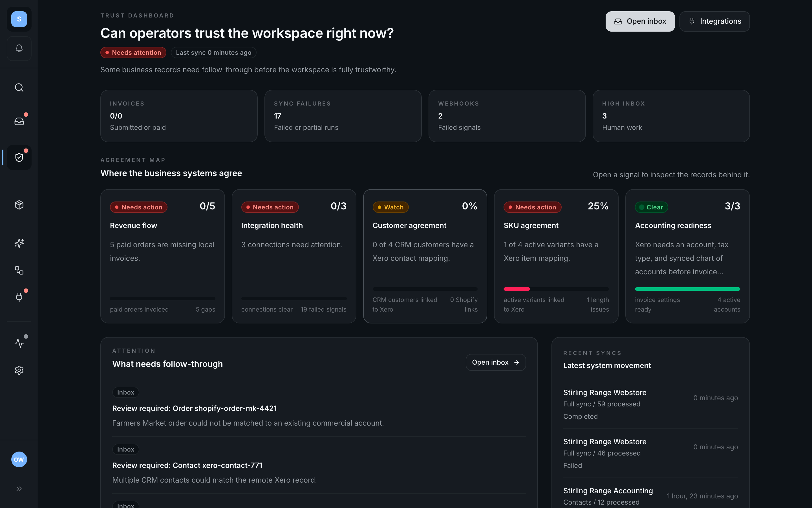
Task: Open the sparkles assistant sidebar icon
Action: 19,243
